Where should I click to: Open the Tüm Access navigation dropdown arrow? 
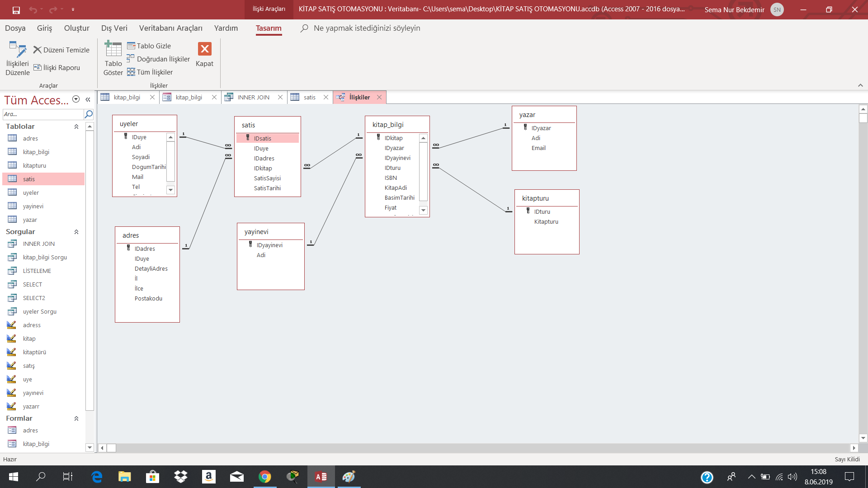click(76, 99)
